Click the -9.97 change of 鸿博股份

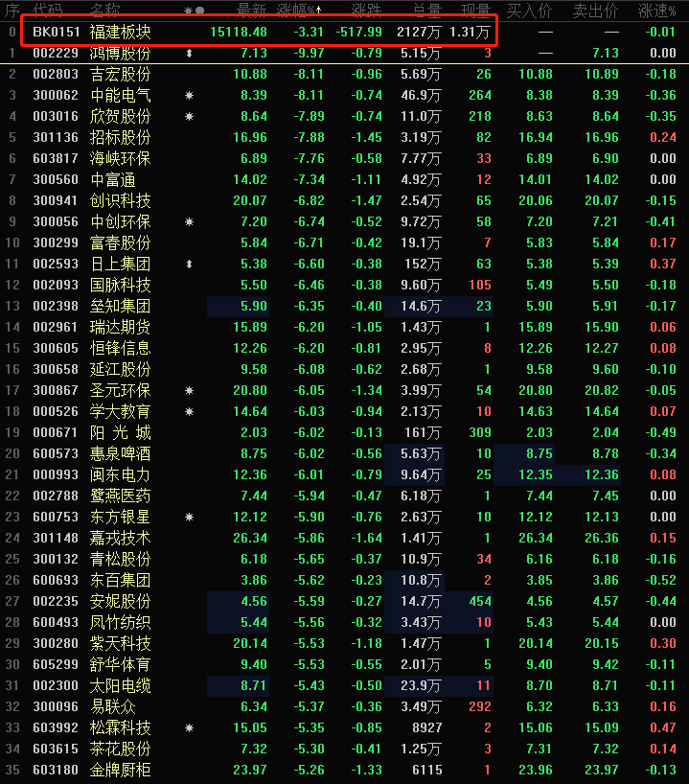(309, 53)
